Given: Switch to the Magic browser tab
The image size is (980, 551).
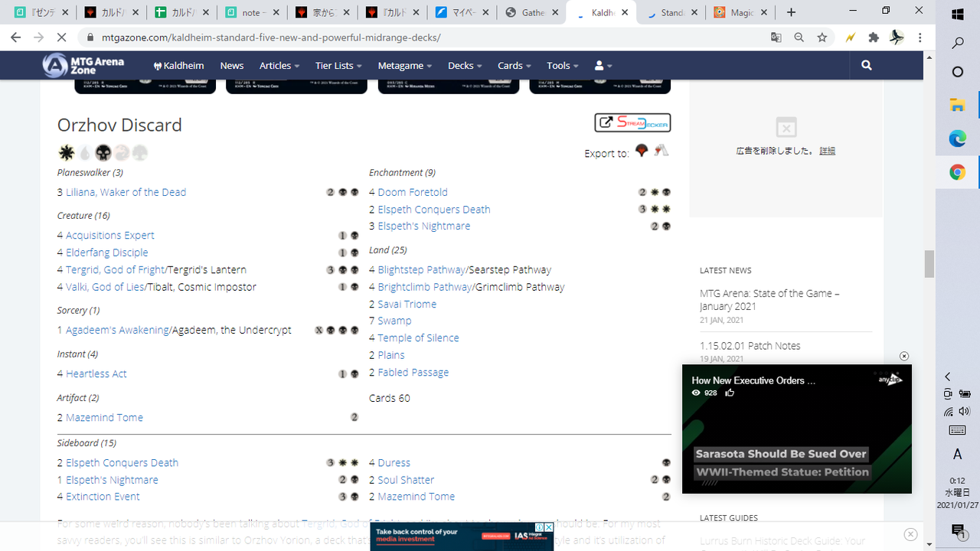Looking at the screenshot, I should click(741, 12).
